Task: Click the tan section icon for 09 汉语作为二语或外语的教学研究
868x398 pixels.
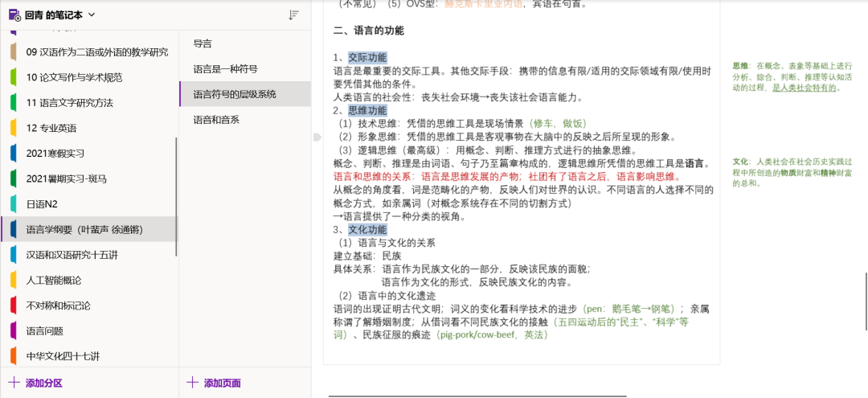Action: click(x=14, y=52)
